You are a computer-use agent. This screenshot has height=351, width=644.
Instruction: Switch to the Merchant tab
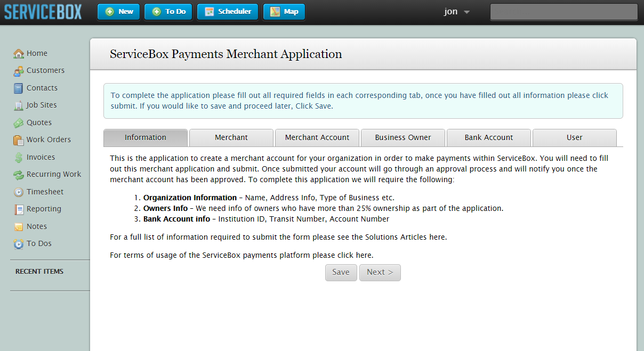pos(231,137)
